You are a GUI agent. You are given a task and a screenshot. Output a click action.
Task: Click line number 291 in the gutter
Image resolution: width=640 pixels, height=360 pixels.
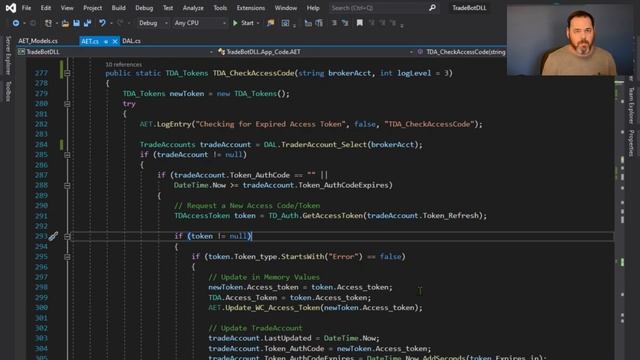coord(41,216)
